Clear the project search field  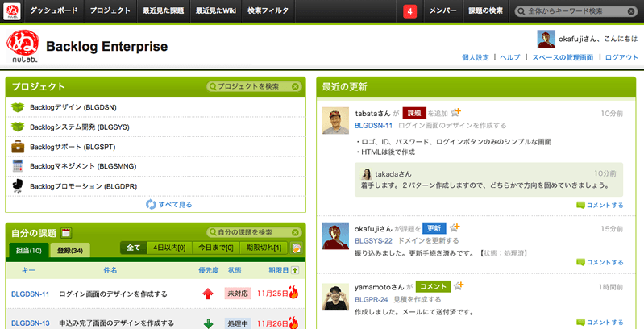[295, 86]
